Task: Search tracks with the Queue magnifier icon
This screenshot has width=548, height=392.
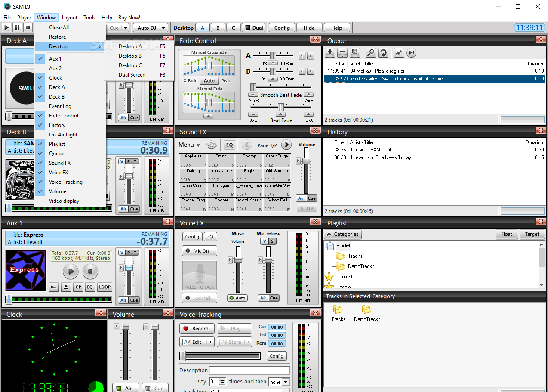Action: point(371,53)
